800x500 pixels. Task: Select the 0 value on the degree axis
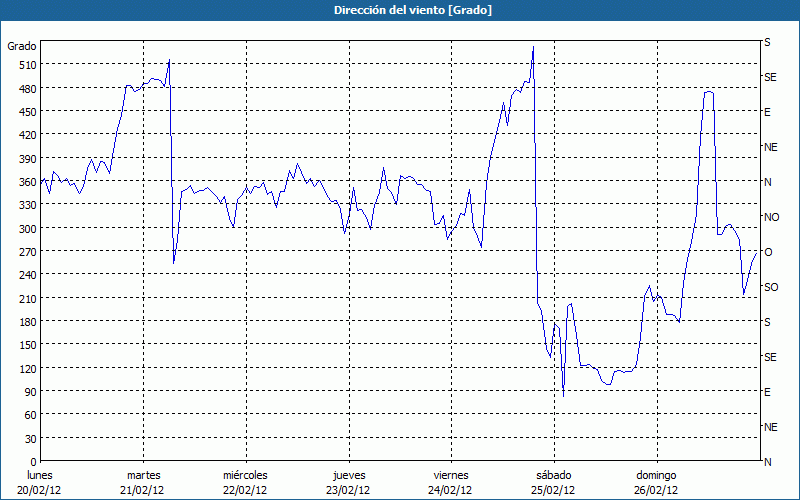[x=33, y=462]
